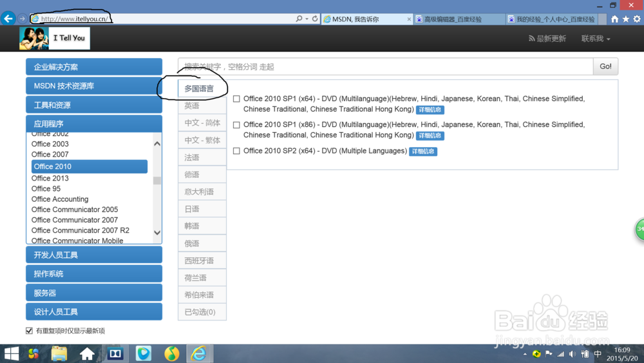644x363 pixels.
Task: Check Office 2010 SP2 (x64) checkbox
Action: click(236, 151)
